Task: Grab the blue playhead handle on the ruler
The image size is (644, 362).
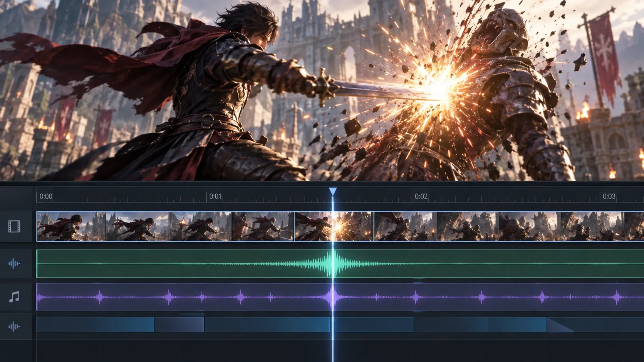Action: 333,192
